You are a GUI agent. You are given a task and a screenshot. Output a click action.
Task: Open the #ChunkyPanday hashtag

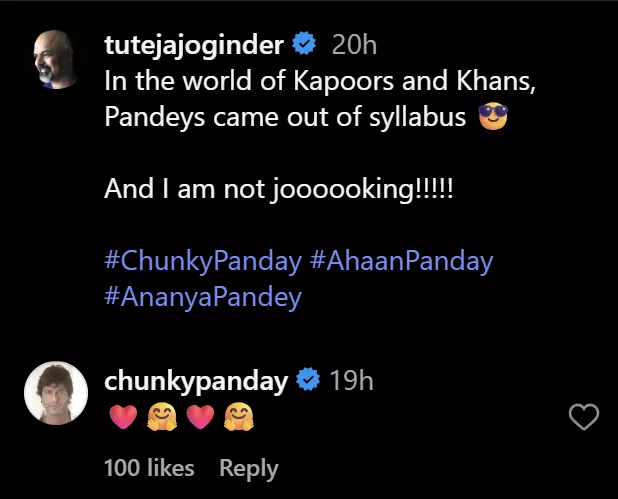coord(203,262)
